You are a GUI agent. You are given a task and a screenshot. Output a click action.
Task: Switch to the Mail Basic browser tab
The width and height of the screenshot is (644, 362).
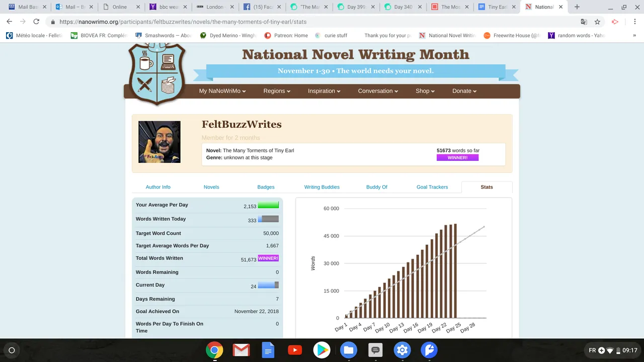(x=27, y=7)
